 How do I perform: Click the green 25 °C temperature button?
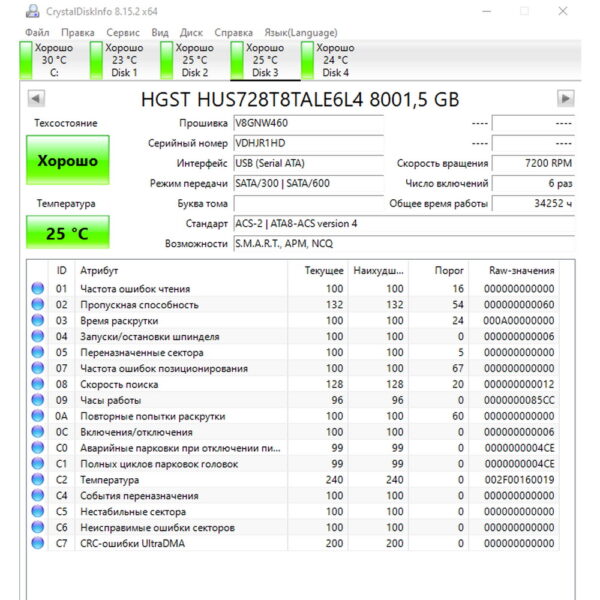pos(68,233)
